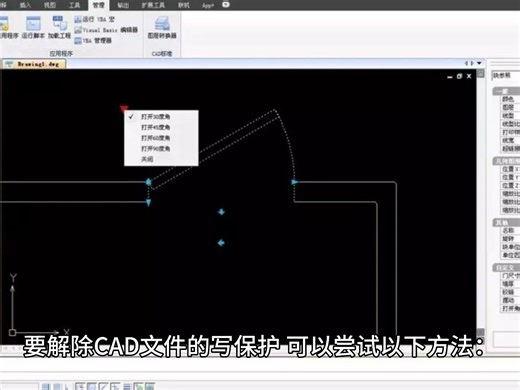Select the 图层 property row
This screenshot has width=520, height=390.
tap(510, 107)
